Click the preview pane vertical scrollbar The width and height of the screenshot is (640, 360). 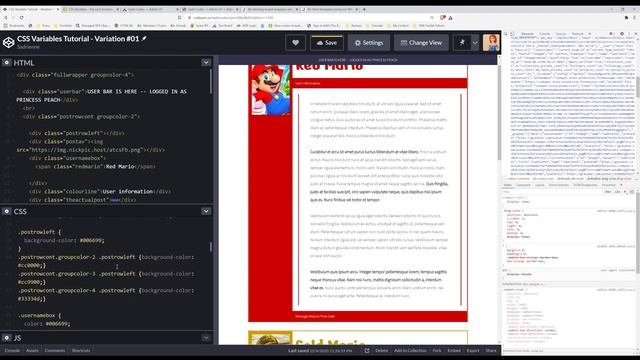(499, 112)
